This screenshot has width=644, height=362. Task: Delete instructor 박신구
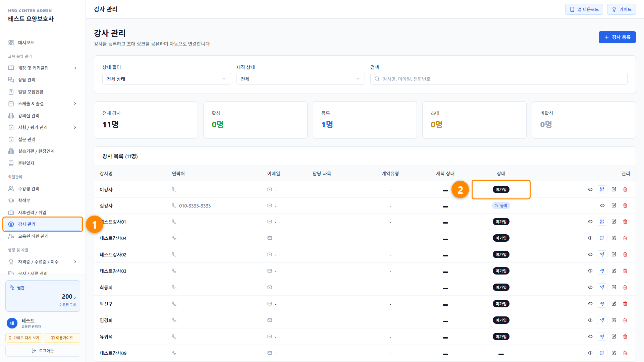625,304
